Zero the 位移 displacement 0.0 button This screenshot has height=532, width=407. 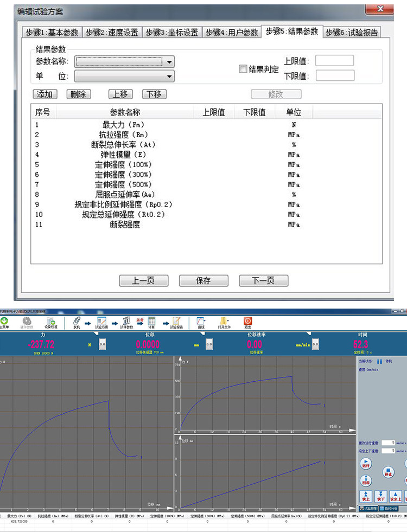tap(209, 344)
